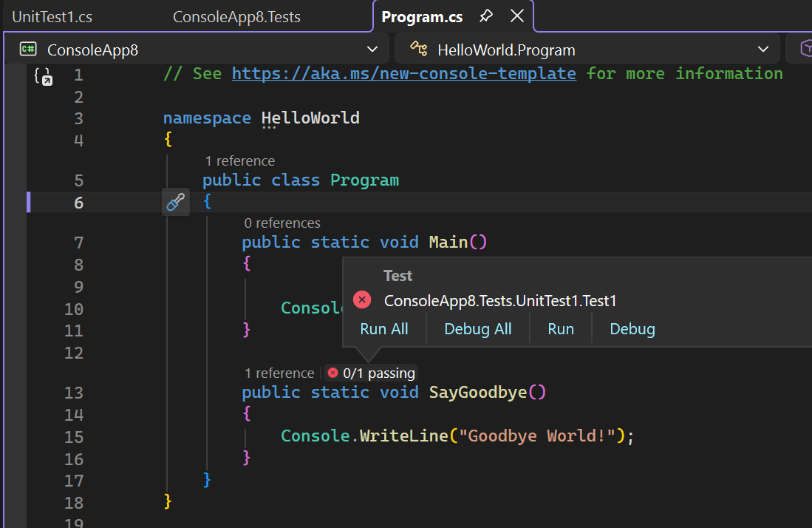Open the ConsoleApp8.Tests tab
The height and width of the screenshot is (528, 812).
236,16
